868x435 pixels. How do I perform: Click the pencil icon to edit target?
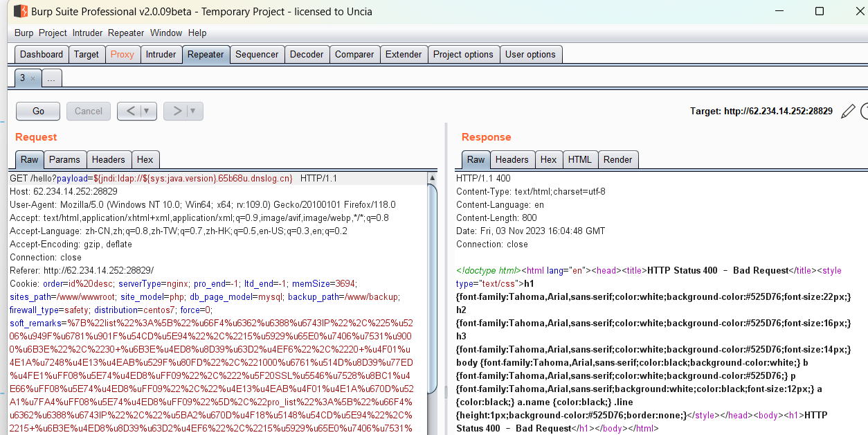(x=848, y=111)
